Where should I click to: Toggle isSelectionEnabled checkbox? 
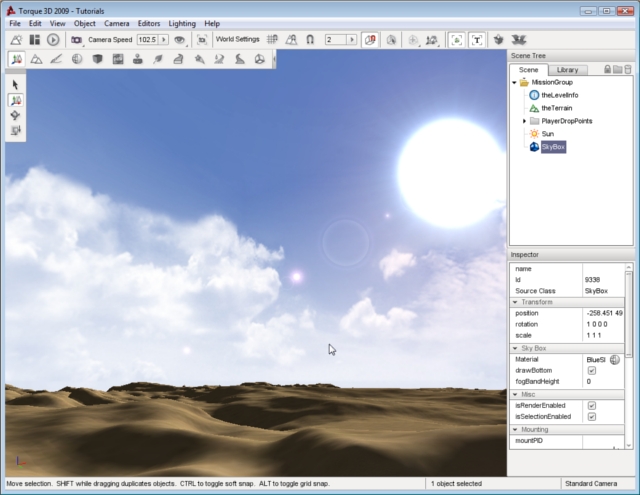tap(592, 417)
